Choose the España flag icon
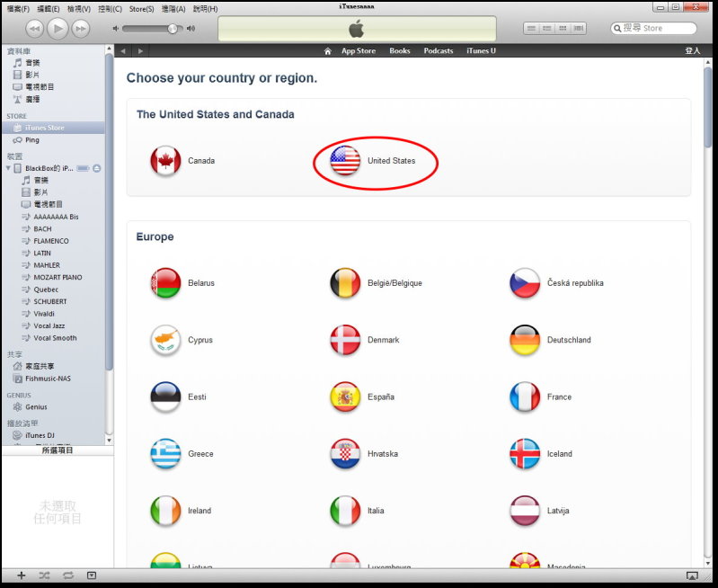This screenshot has width=718, height=588. (345, 396)
